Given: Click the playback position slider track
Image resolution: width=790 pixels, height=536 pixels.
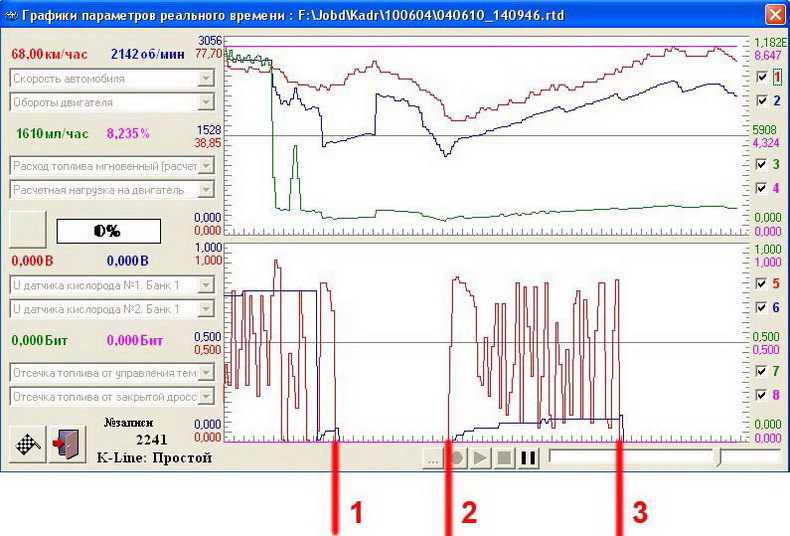Looking at the screenshot, I should click(x=650, y=458).
